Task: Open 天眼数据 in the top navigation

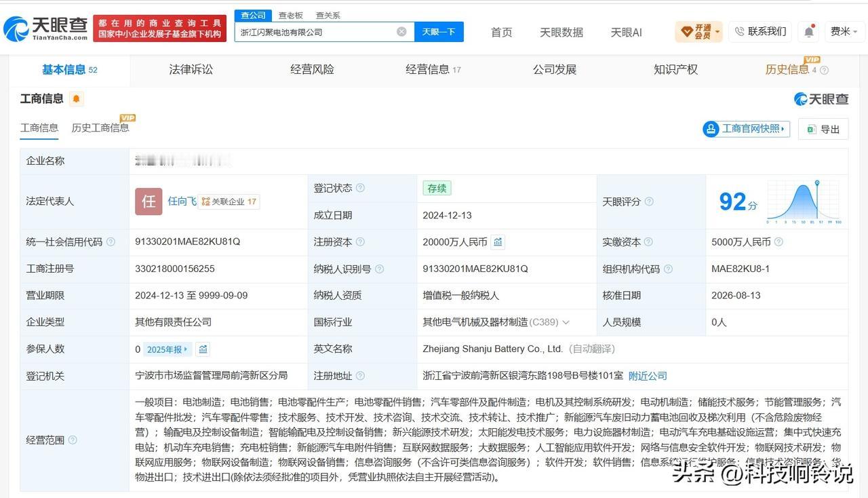Action: [561, 32]
